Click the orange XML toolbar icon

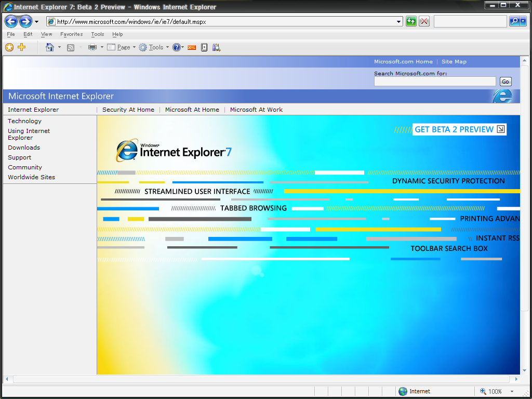coord(192,47)
